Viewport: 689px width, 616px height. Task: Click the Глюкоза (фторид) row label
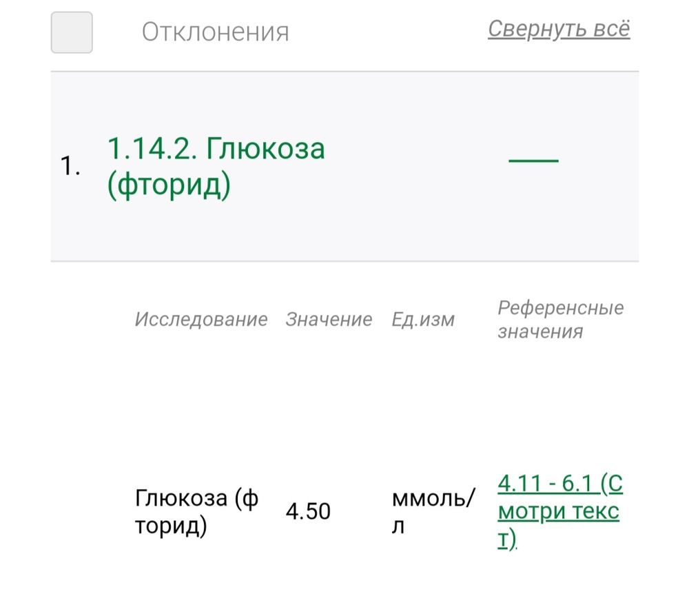pos(196,511)
